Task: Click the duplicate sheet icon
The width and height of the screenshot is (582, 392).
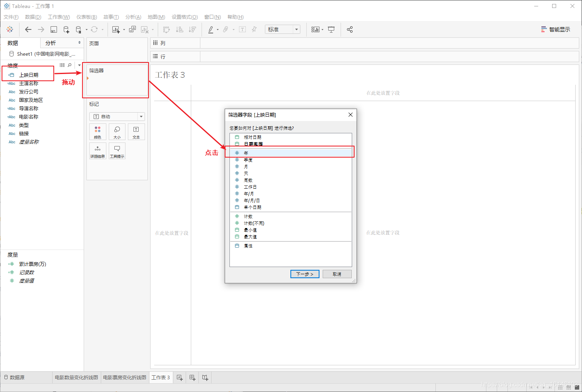Action: (x=133, y=29)
